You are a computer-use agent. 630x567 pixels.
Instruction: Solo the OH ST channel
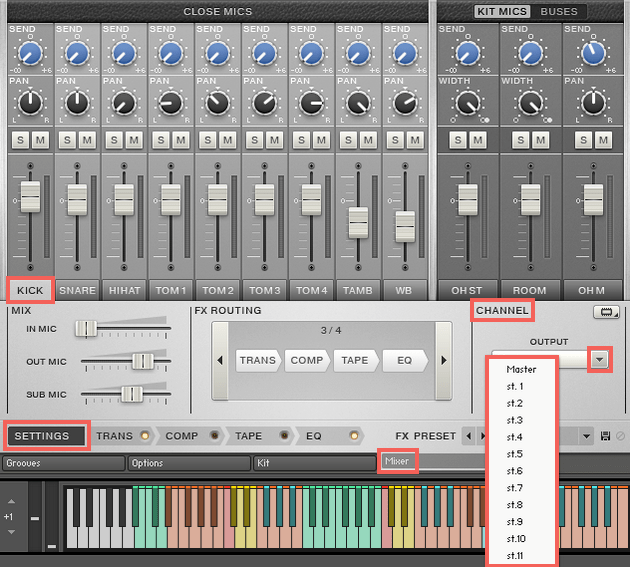point(458,140)
